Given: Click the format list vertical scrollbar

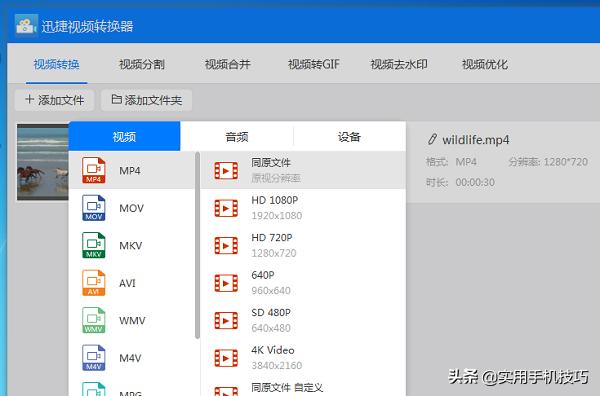Looking at the screenshot, I should (197, 245).
